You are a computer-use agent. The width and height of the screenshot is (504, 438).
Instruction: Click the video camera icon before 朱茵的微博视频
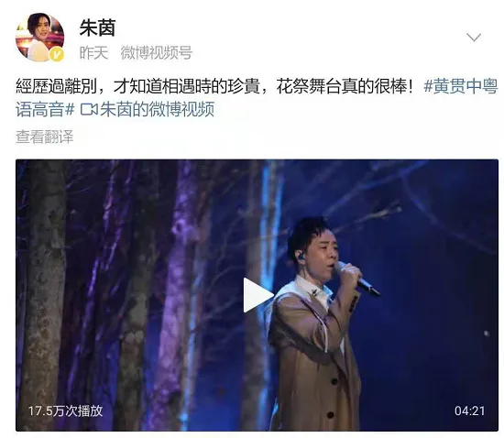89,110
